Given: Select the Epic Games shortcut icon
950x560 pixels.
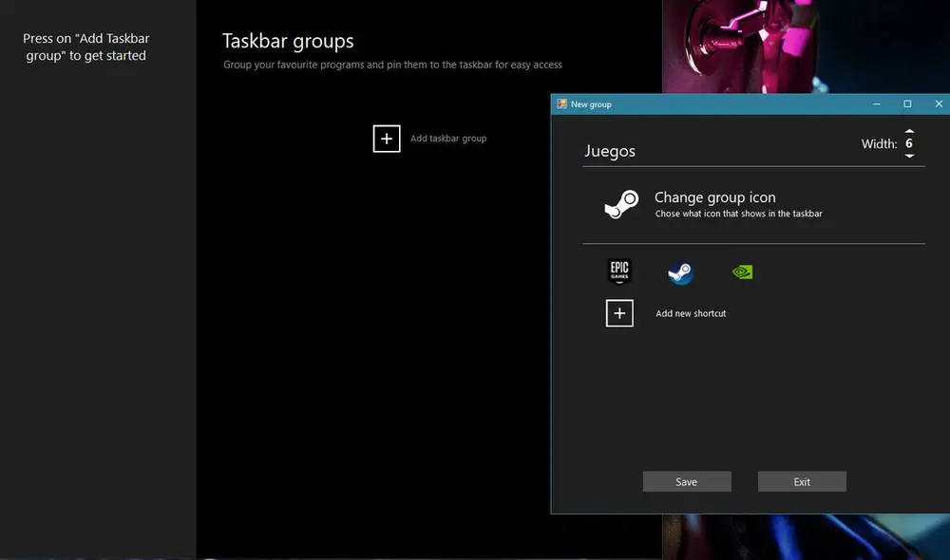Looking at the screenshot, I should tap(619, 272).
